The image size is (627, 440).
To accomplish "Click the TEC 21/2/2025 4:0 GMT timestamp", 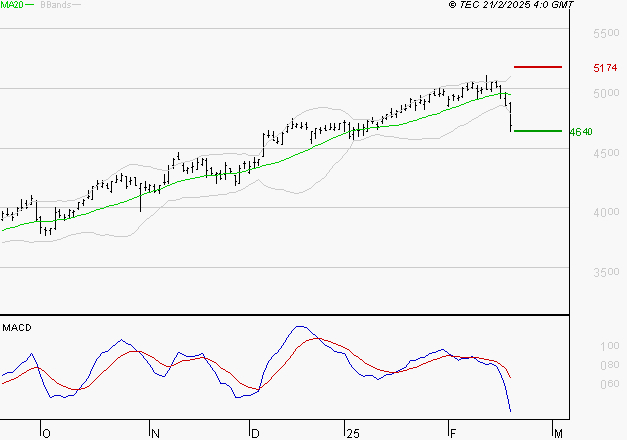I will (x=511, y=5).
